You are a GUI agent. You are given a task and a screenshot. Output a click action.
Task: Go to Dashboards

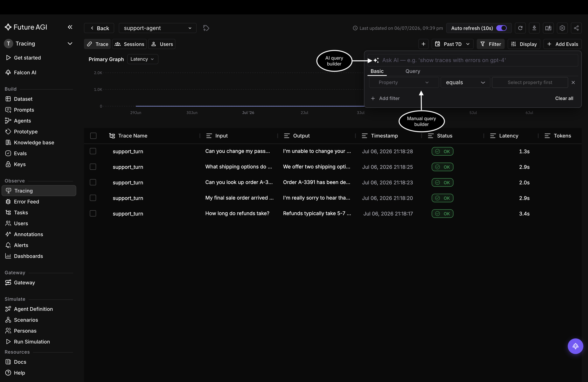(x=28, y=256)
